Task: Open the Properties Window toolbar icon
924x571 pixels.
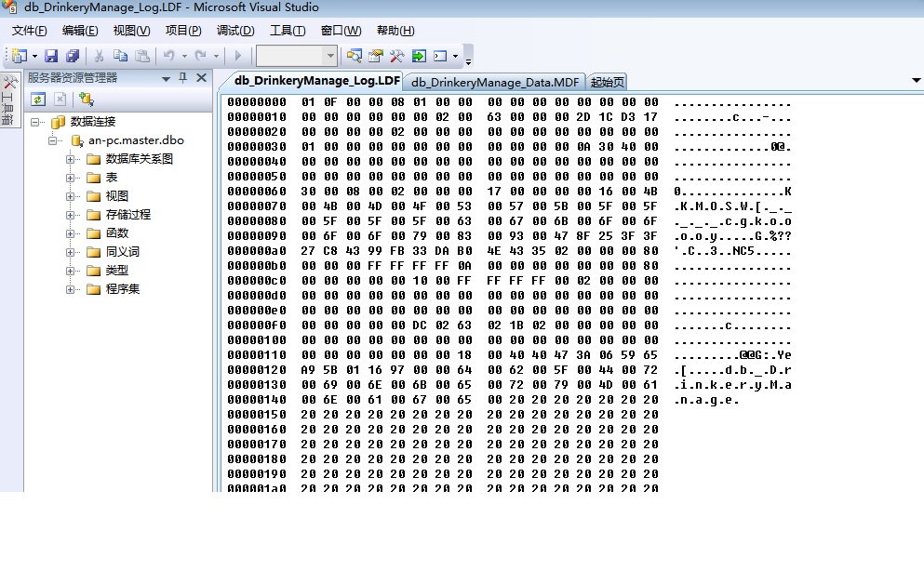Action: click(375, 56)
